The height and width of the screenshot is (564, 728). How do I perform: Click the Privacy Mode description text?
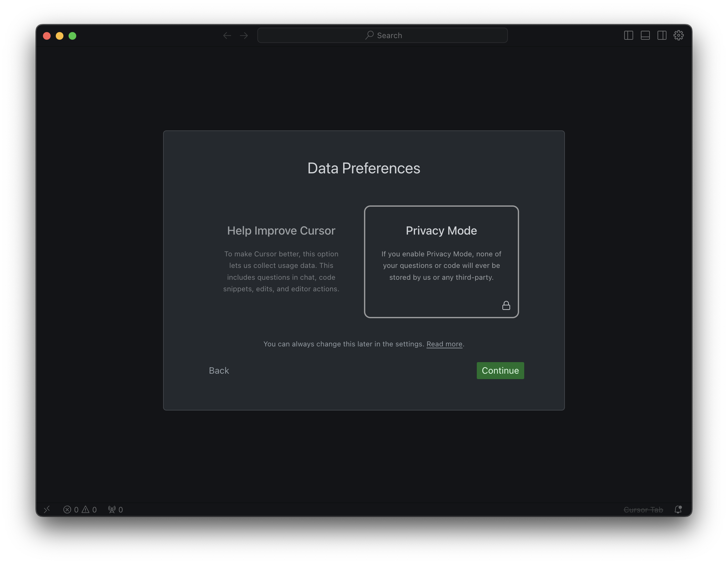tap(441, 265)
